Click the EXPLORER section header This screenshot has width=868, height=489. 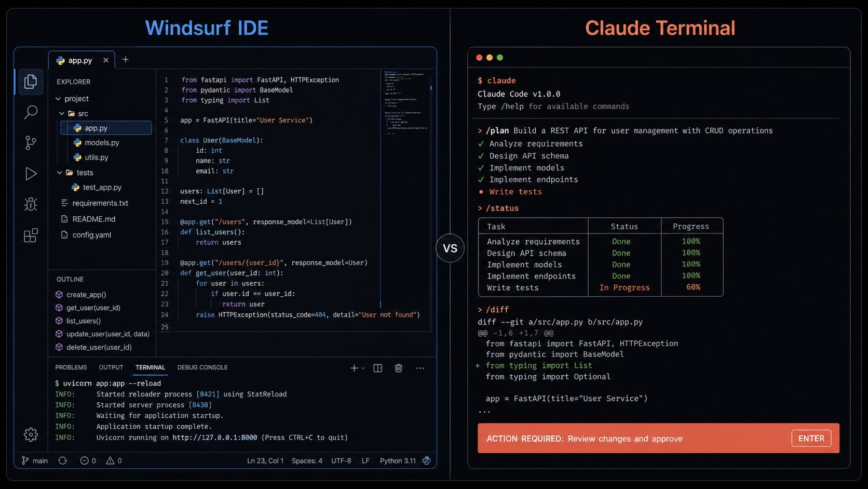(73, 82)
